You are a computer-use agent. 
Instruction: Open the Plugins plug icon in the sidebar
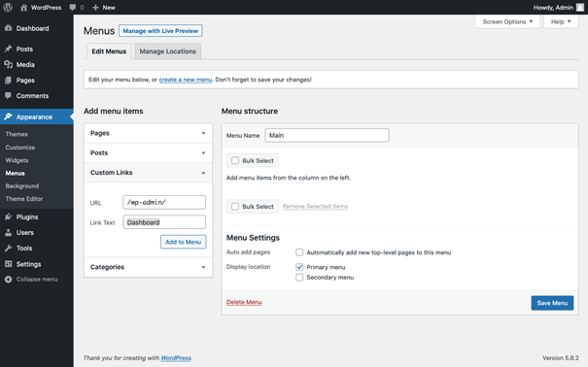[8, 217]
